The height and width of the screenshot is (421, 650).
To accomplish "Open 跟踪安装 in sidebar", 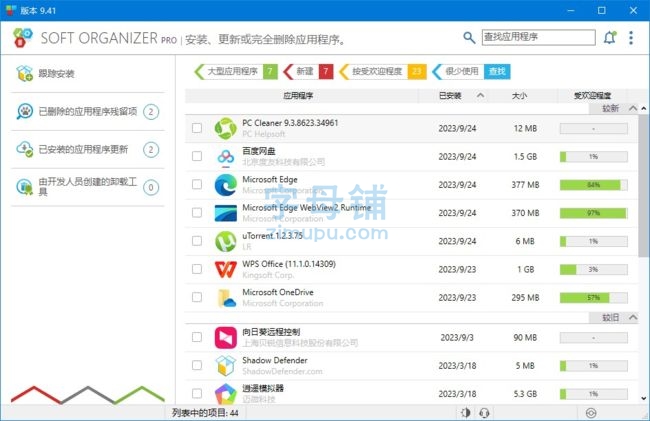I will 87,73.
